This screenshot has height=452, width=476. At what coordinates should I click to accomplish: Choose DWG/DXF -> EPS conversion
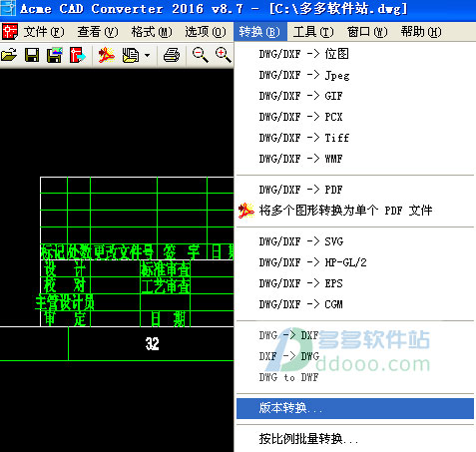click(355, 283)
